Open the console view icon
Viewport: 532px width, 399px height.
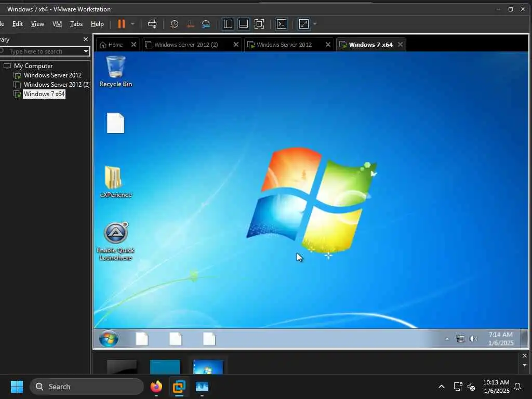pos(282,24)
